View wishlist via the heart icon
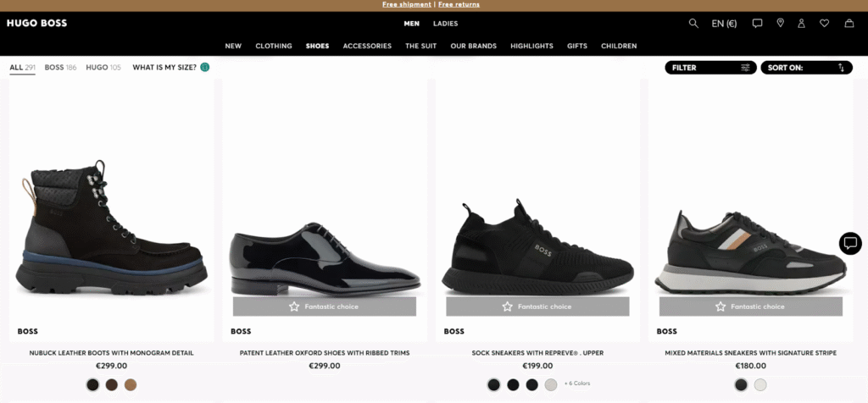The height and width of the screenshot is (403, 868). (824, 23)
